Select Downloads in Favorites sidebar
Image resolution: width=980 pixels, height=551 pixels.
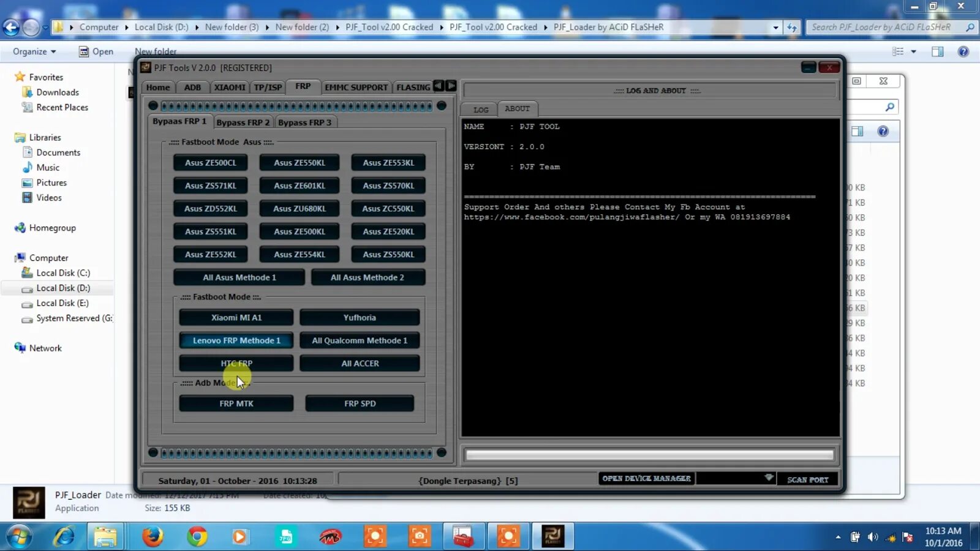coord(58,92)
